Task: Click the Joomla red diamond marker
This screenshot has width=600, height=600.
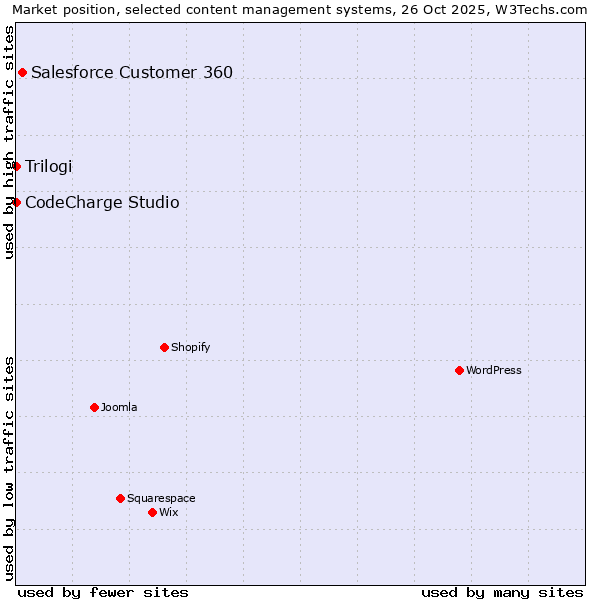Action: click(x=94, y=407)
